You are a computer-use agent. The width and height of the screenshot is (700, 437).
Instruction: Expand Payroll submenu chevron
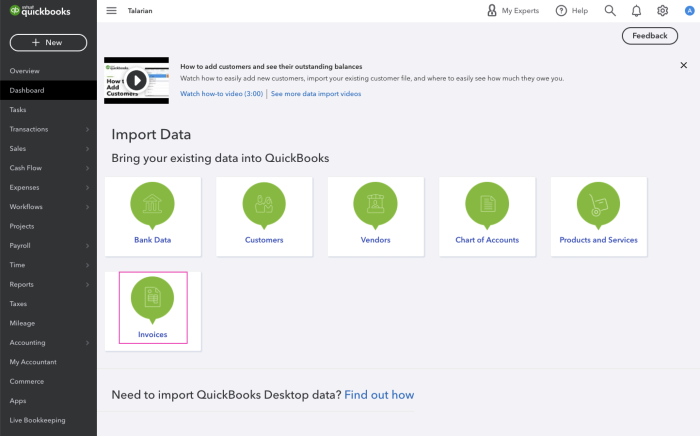[x=88, y=246]
